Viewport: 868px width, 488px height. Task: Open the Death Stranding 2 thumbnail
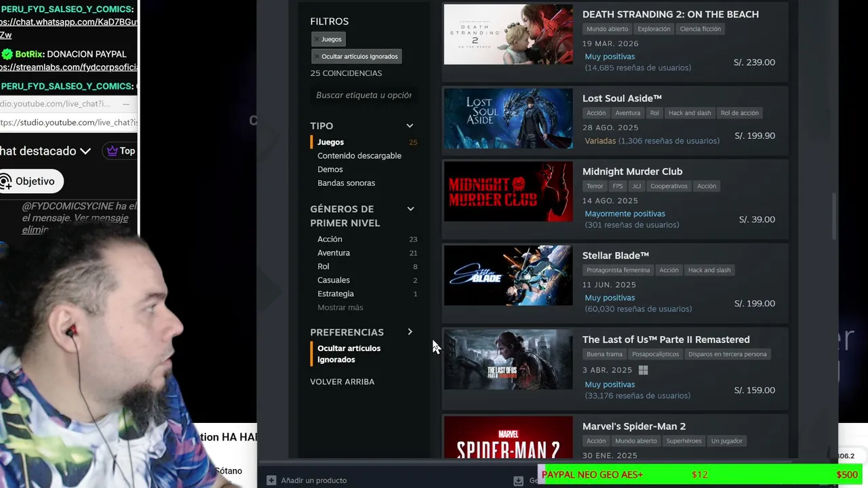click(508, 35)
